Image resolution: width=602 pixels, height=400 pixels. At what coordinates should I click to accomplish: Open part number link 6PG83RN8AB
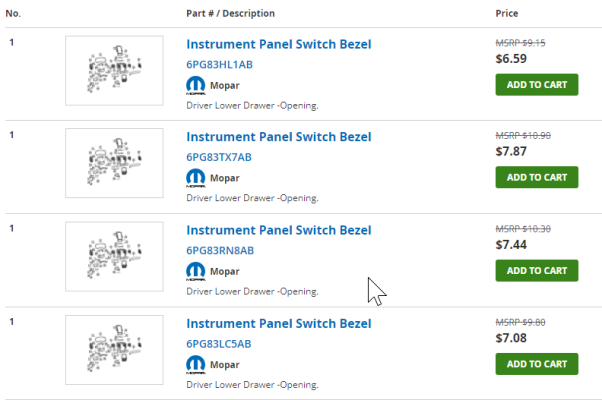[x=220, y=250]
